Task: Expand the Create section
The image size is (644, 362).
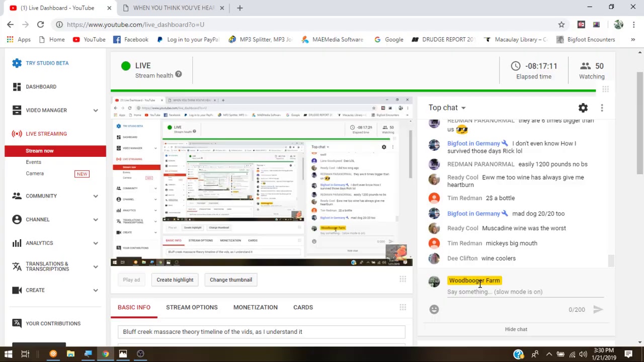Action: [x=96, y=290]
